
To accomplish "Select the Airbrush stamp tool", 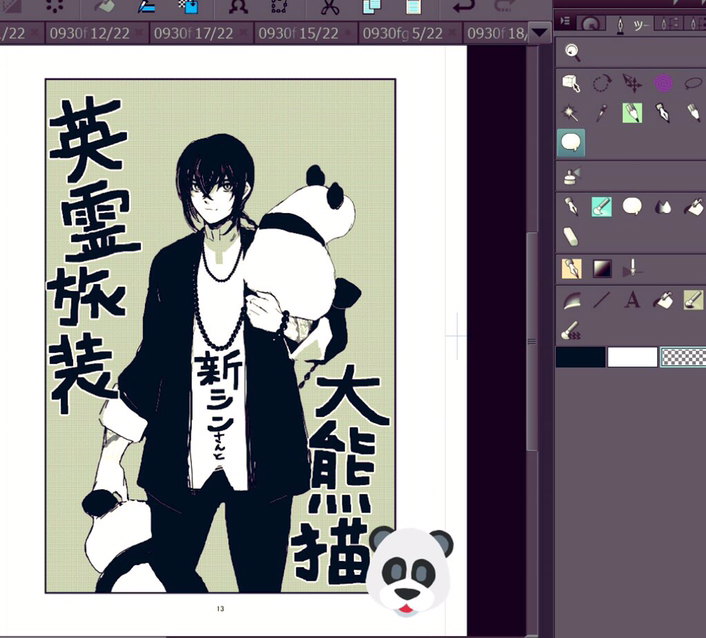I will pyautogui.click(x=572, y=176).
